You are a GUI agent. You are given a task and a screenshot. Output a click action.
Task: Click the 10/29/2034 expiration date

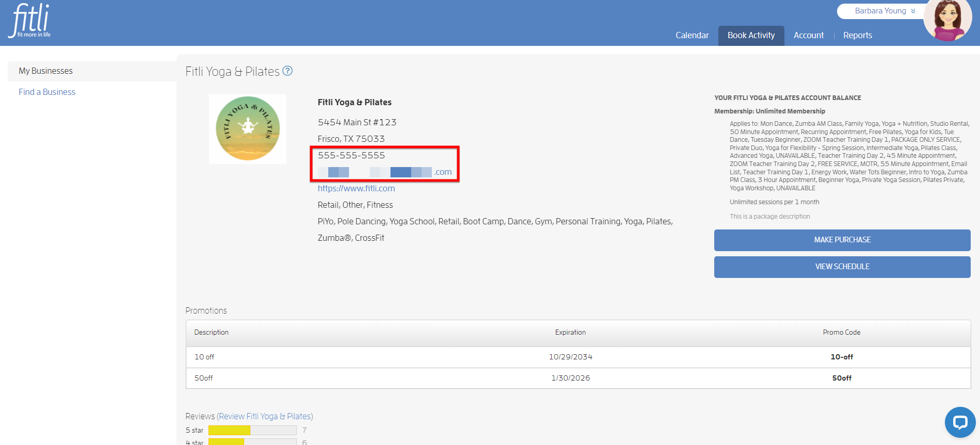click(570, 357)
